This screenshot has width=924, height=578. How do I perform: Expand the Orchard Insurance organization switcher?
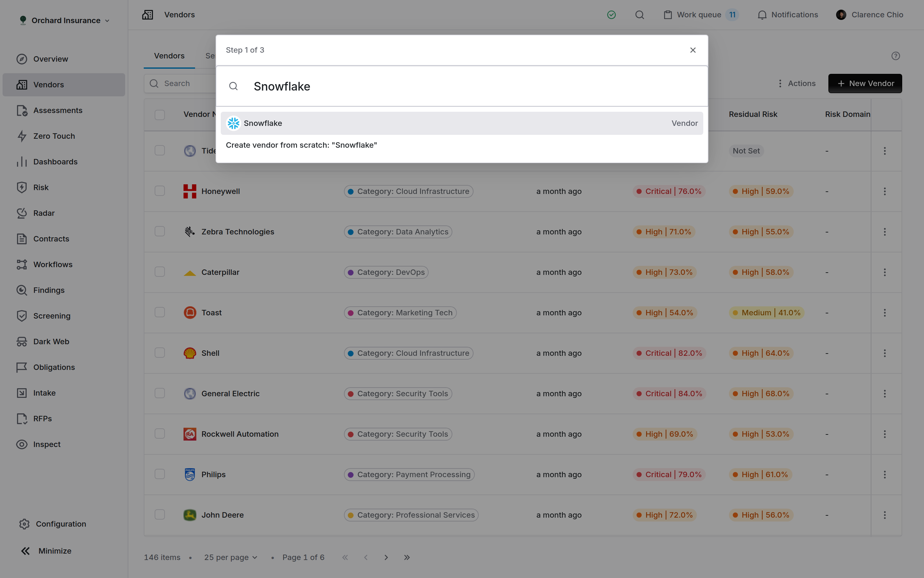pos(64,21)
